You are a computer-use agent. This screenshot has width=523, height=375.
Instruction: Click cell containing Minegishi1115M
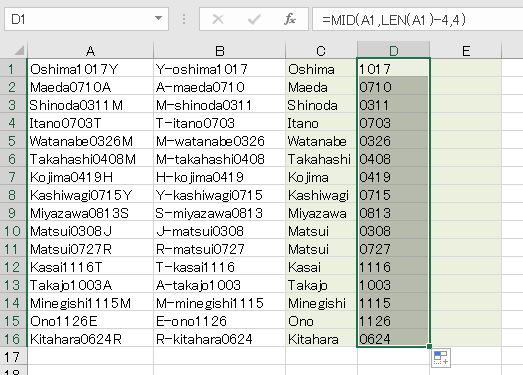click(x=90, y=303)
